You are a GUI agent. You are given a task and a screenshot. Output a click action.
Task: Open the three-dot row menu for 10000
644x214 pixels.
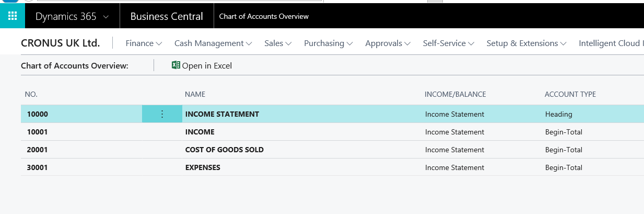pos(162,114)
